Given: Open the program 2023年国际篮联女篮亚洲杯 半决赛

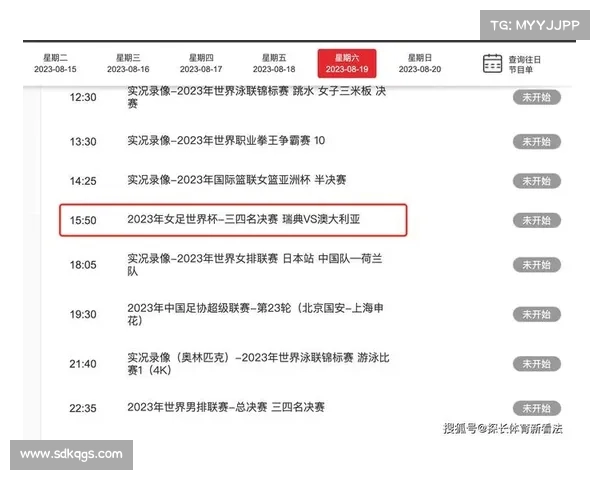Looking at the screenshot, I should click(x=237, y=180).
